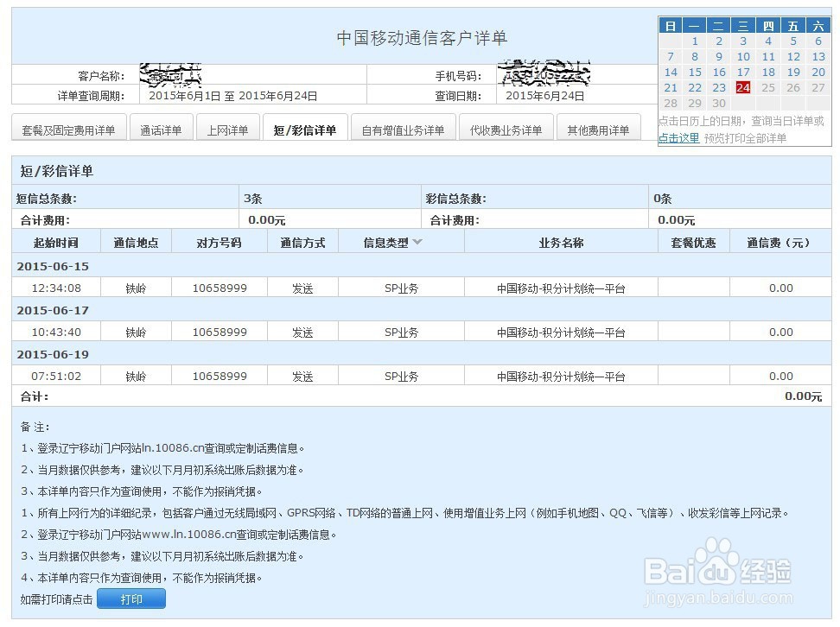Choose calendar date 13

(818, 57)
